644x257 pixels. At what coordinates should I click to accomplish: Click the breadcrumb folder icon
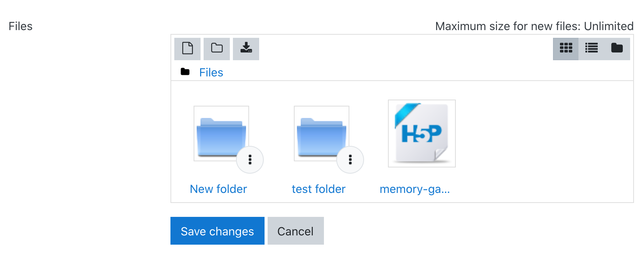coord(185,72)
